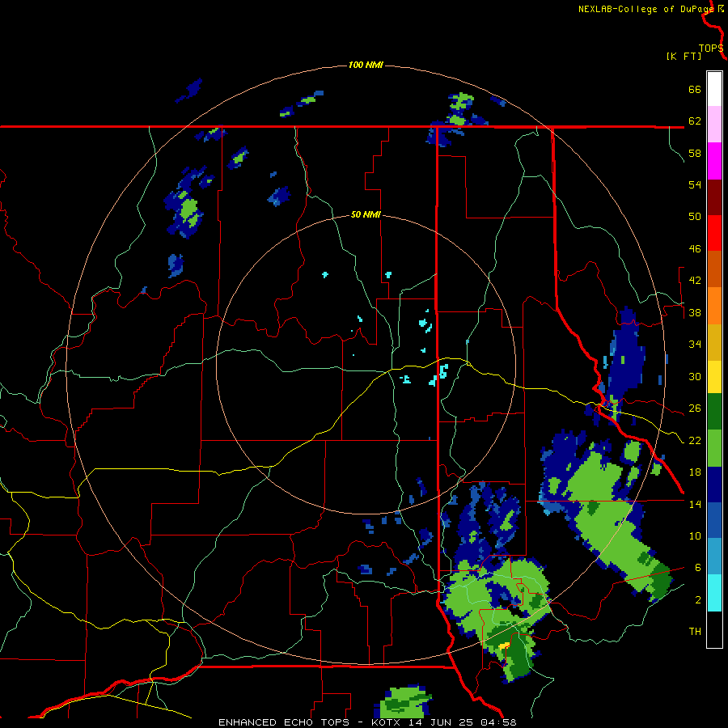Click the small yellow echo pixel in southeast storm

coord(505,645)
